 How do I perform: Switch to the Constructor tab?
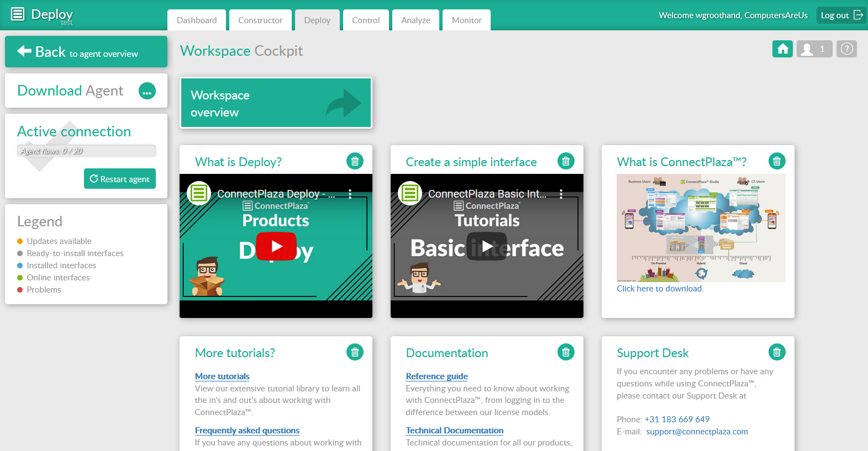pos(260,20)
